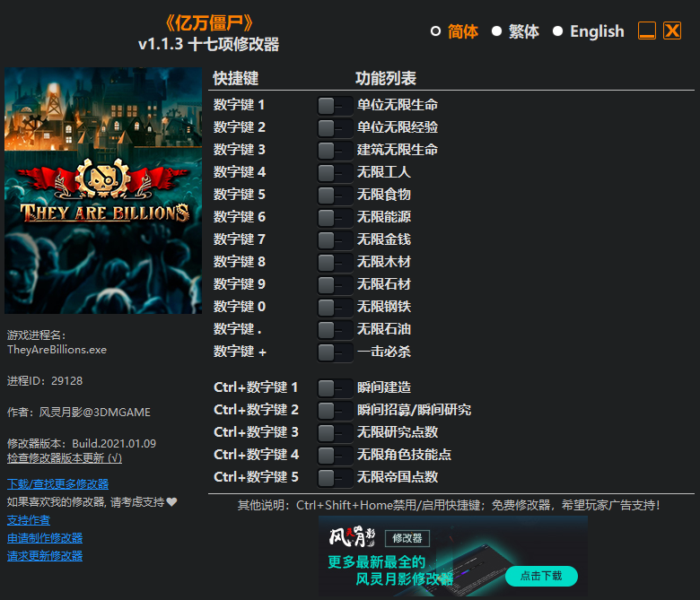The width and height of the screenshot is (700, 600).
Task: Enable 无限钢铁 toggle
Action: pos(335,308)
